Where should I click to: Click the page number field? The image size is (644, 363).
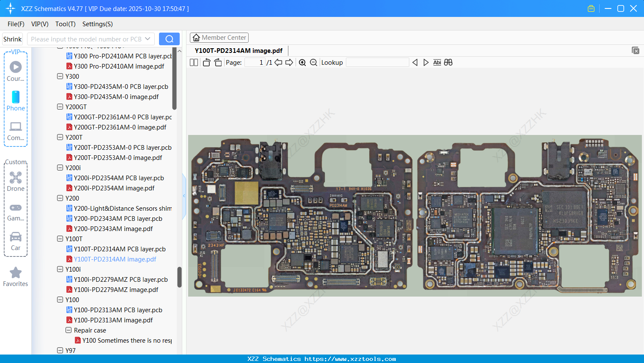point(255,63)
